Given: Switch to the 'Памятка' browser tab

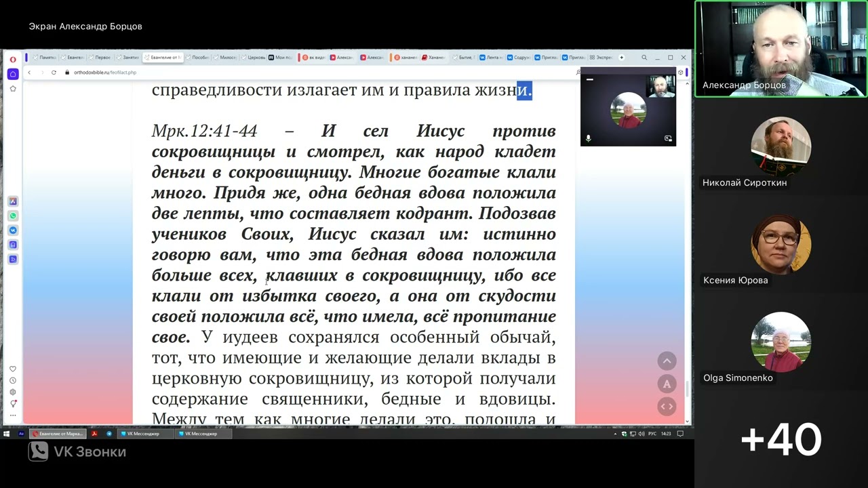Looking at the screenshot, I should 44,58.
